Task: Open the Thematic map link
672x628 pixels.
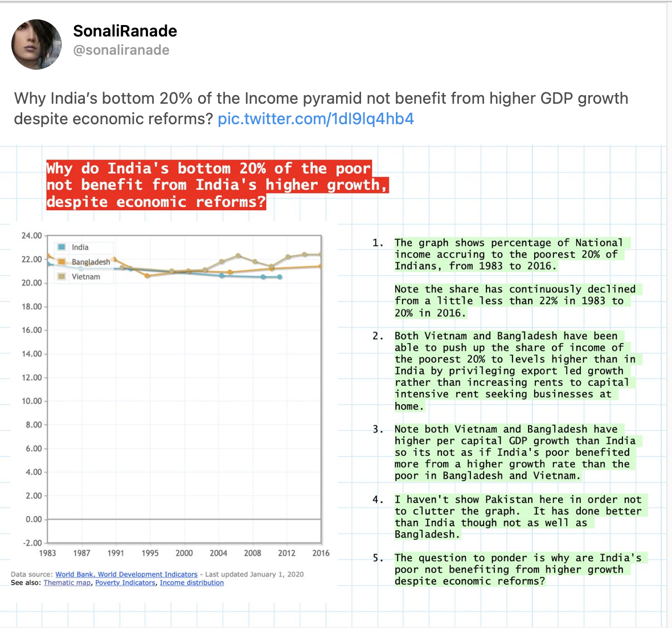Action: (66, 582)
